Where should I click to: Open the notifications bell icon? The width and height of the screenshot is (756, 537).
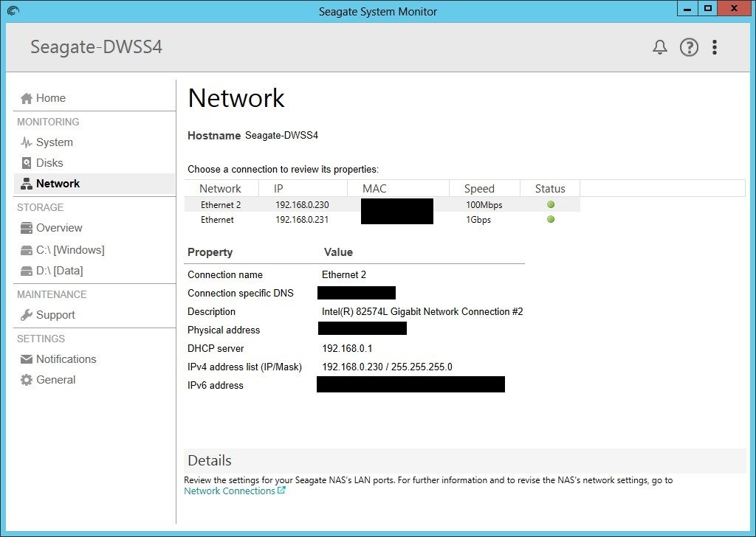tap(659, 47)
